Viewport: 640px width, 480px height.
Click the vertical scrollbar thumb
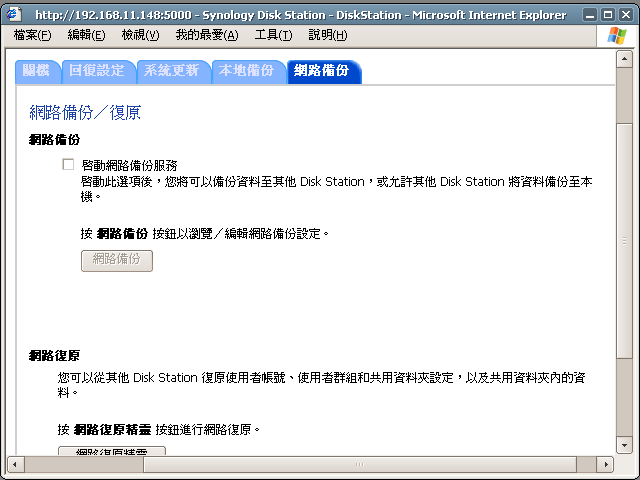[624, 241]
